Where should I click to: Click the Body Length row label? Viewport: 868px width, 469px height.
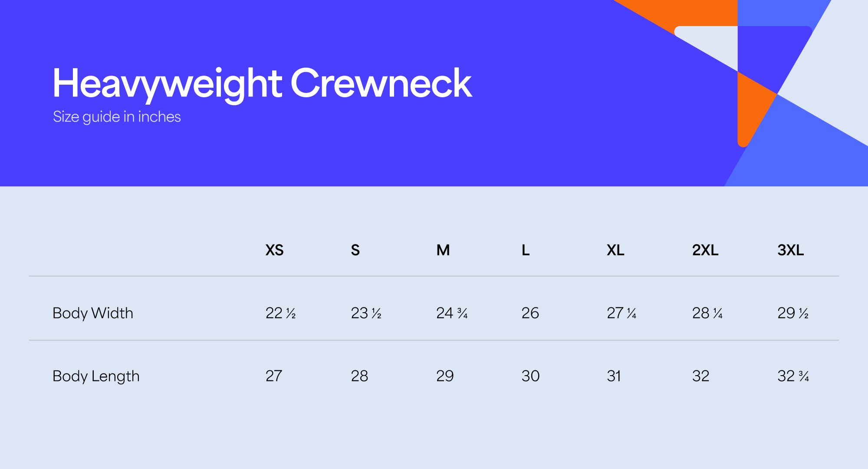point(96,376)
